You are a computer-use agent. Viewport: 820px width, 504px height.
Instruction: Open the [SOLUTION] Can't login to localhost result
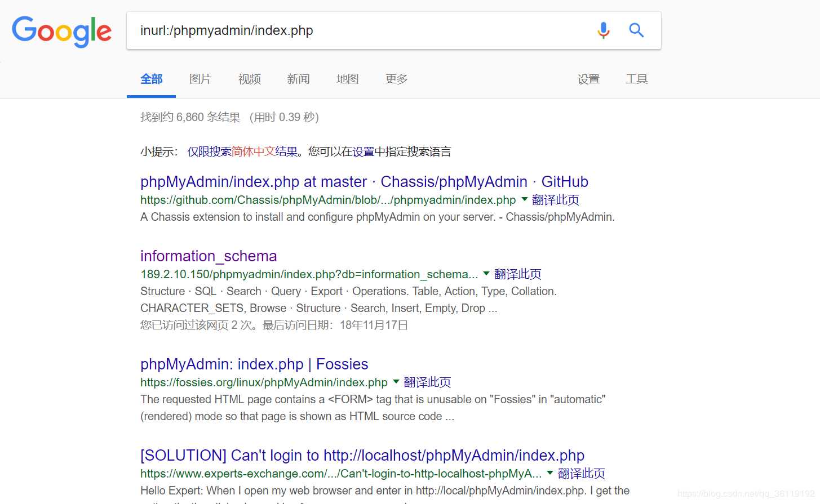362,456
